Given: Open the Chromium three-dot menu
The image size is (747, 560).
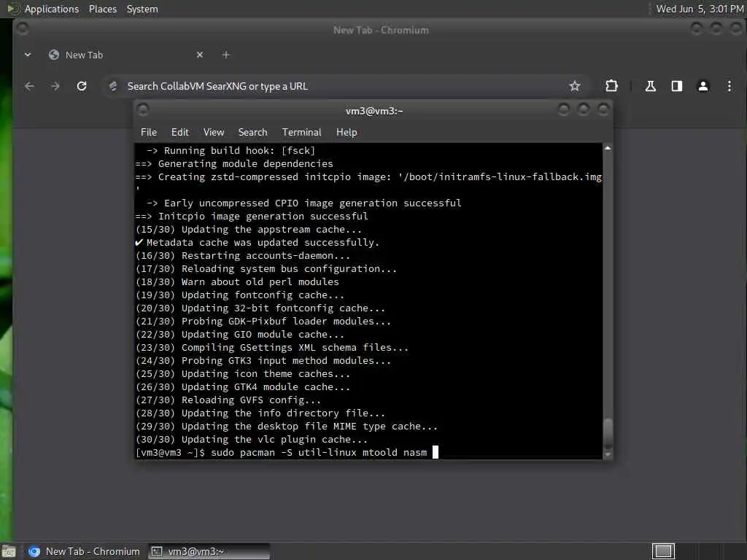Looking at the screenshot, I should (729, 86).
